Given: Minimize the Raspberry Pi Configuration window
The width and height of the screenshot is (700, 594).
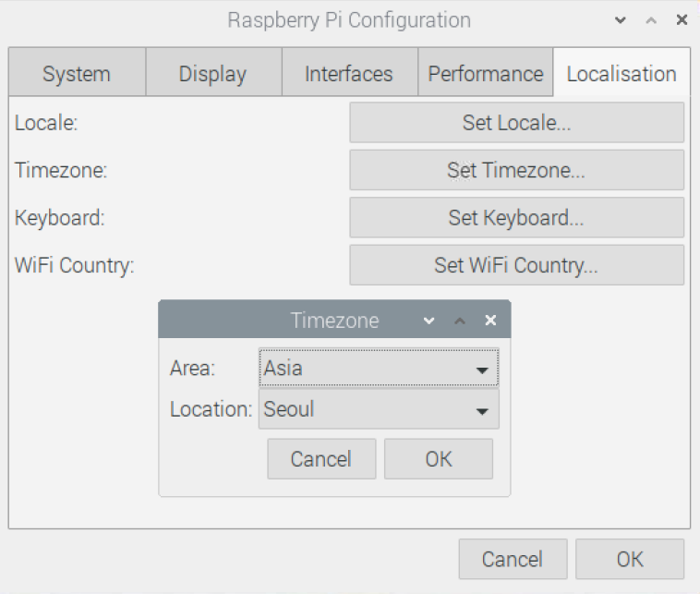Looking at the screenshot, I should point(620,20).
